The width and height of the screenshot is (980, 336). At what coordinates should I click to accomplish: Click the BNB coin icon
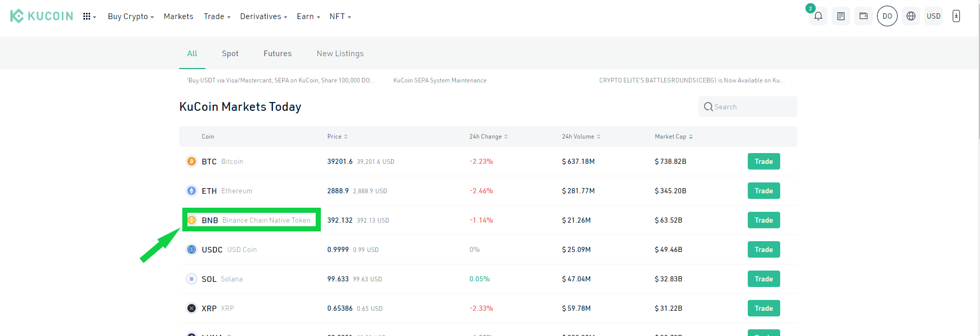point(192,220)
